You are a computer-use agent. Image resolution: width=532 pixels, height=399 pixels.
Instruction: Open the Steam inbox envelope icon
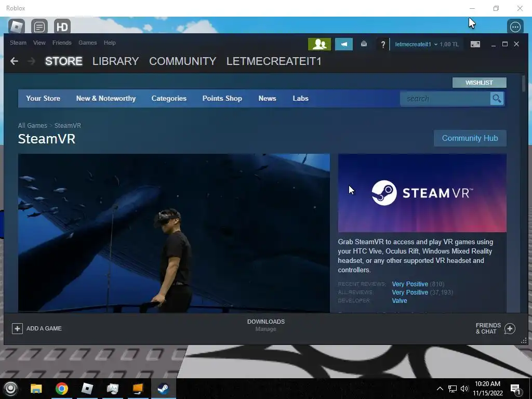click(x=364, y=44)
